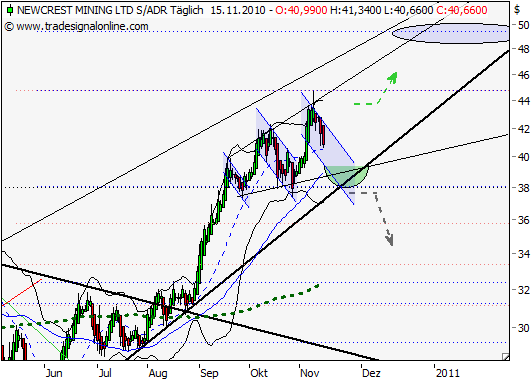Click the Okt label on time axis
The image size is (531, 380).
click(x=259, y=373)
